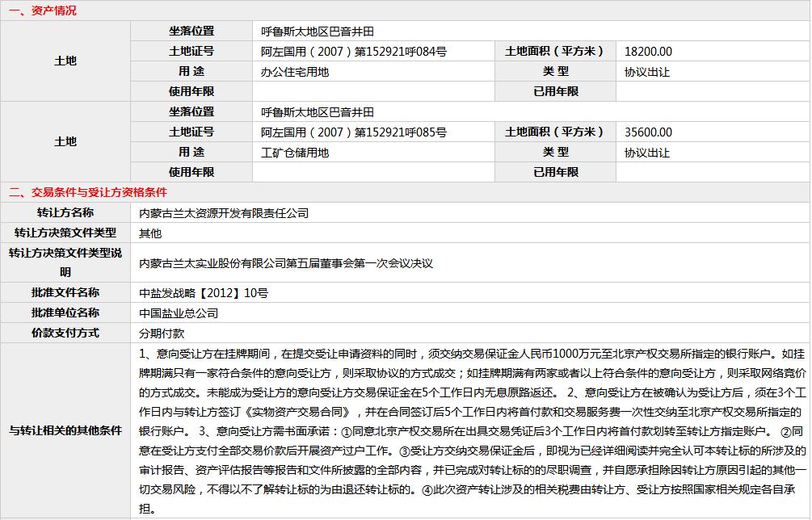
Task: Click the 一、资产情况 section header
Action: 43,10
